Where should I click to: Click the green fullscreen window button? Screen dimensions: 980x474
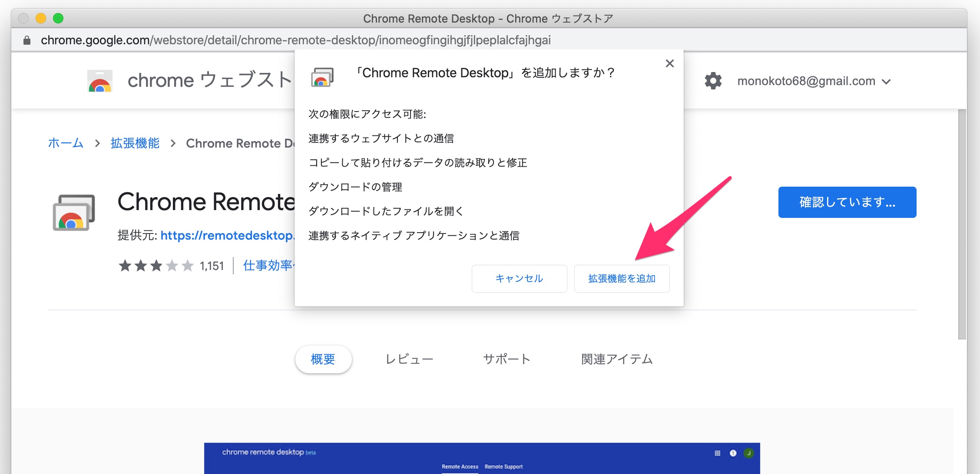point(58,18)
